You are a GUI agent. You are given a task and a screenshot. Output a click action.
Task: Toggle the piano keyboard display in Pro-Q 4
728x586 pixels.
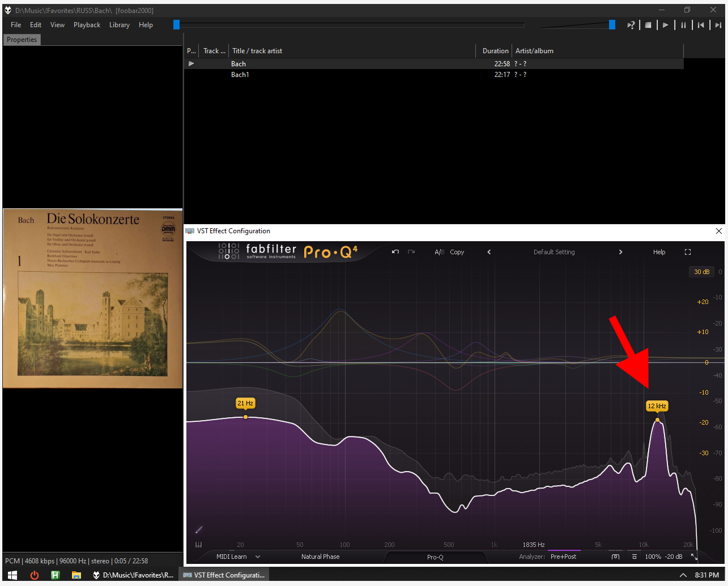pyautogui.click(x=198, y=545)
